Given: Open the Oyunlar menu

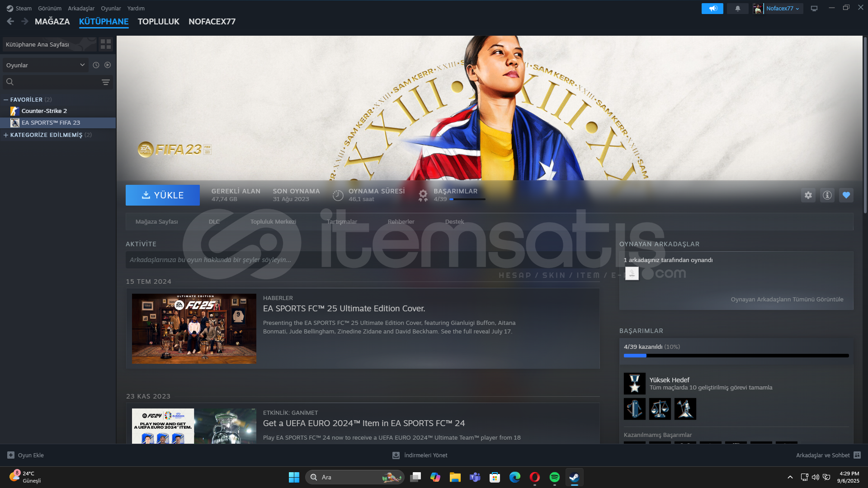Looking at the screenshot, I should (x=111, y=8).
